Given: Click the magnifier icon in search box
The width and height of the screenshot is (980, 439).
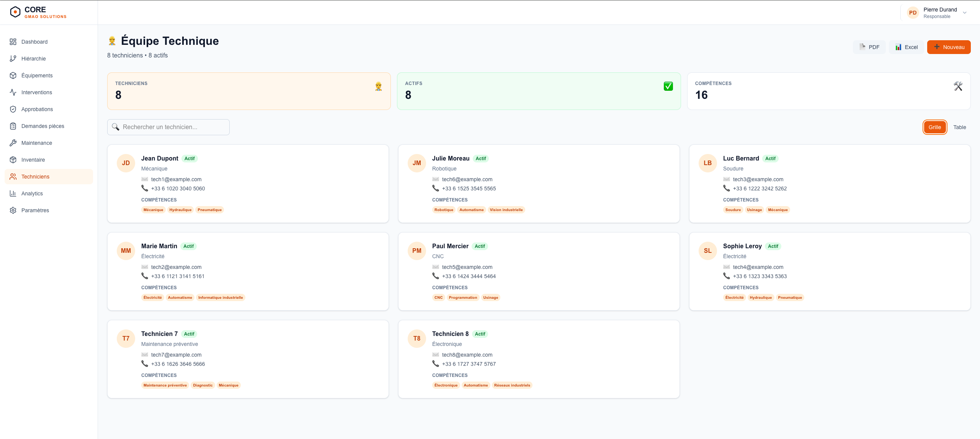Looking at the screenshot, I should 116,127.
